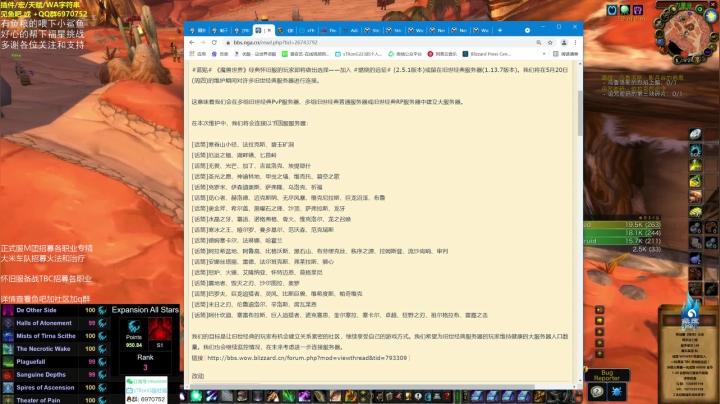
Task: Click the Bug Reporter button
Action: [x=607, y=375]
